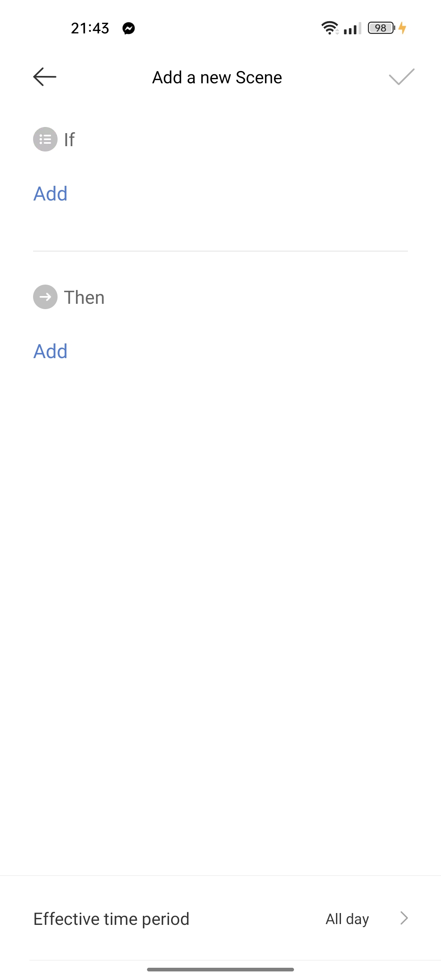
Task: Tap the divider between If and Then
Action: pyautogui.click(x=220, y=251)
